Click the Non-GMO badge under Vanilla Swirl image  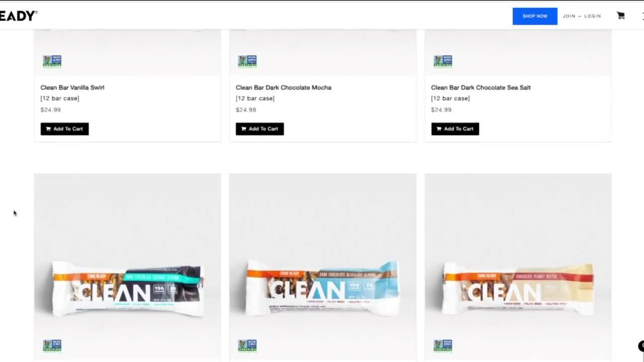coord(52,61)
